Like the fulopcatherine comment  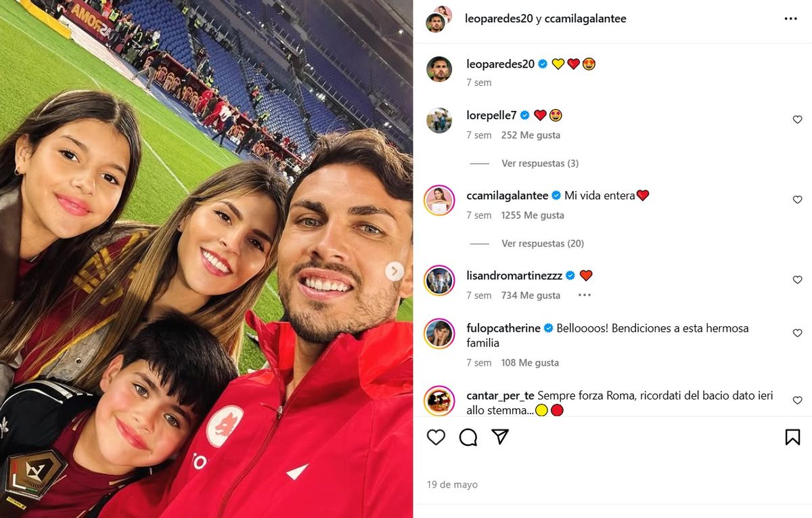(x=797, y=333)
